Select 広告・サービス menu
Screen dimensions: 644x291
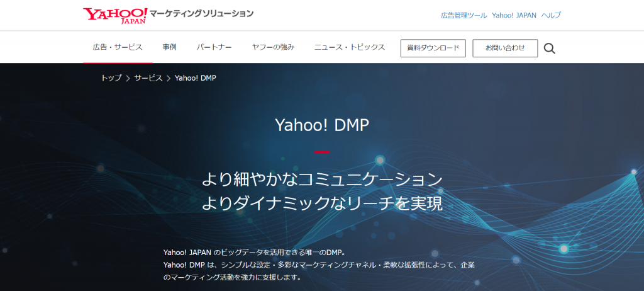[118, 47]
